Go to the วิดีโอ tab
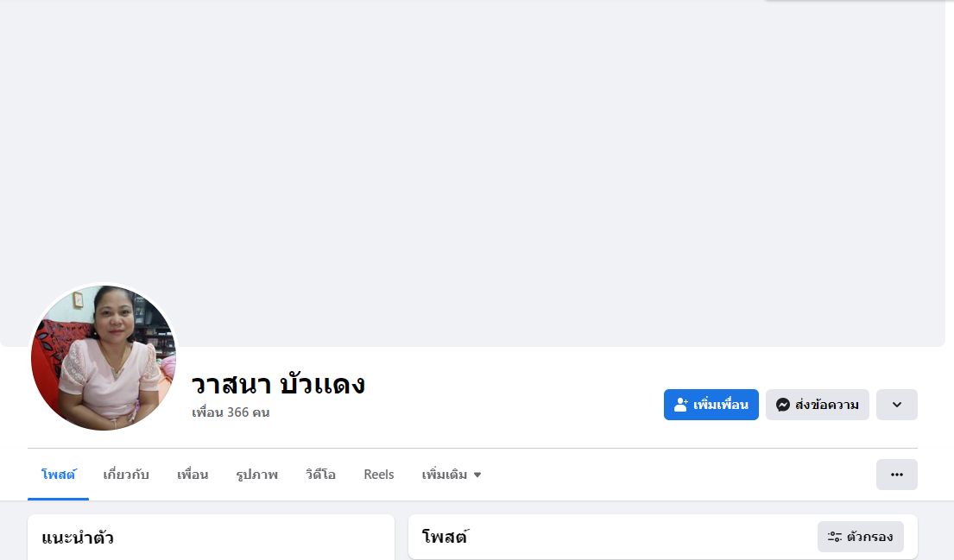 point(320,475)
